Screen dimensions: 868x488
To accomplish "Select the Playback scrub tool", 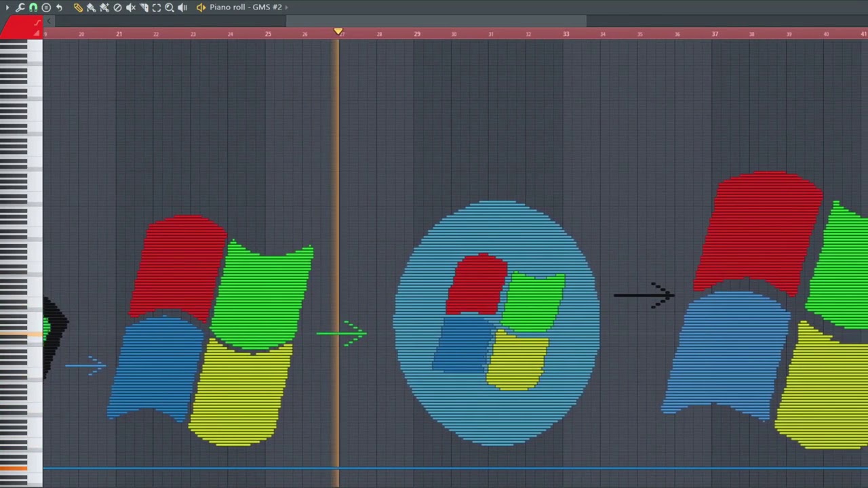I will (x=182, y=7).
